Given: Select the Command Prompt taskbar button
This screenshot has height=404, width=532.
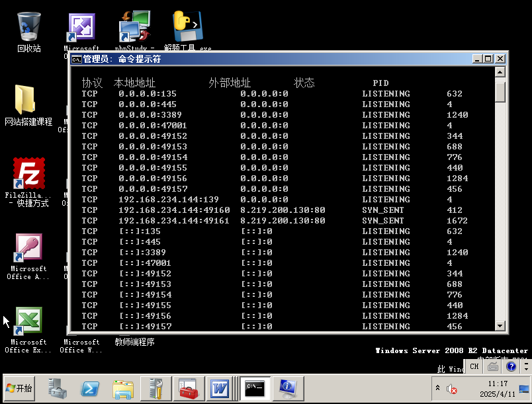Looking at the screenshot, I should [x=255, y=388].
